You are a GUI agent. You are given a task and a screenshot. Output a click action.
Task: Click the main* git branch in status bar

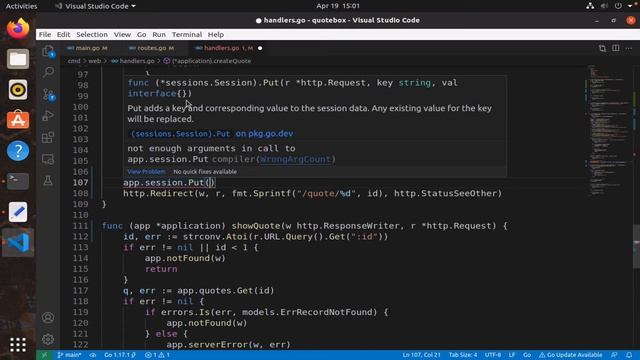click(x=70, y=355)
